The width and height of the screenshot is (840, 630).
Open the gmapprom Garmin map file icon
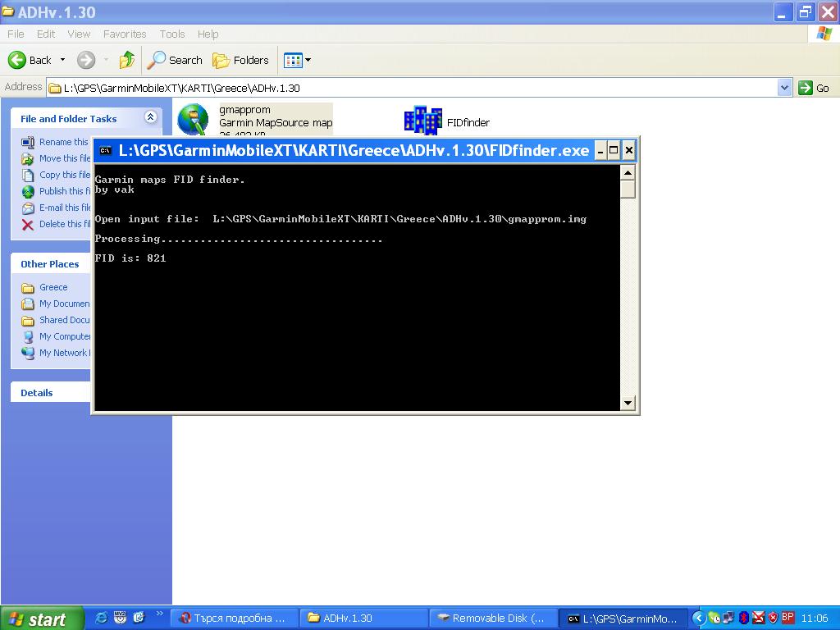193,120
